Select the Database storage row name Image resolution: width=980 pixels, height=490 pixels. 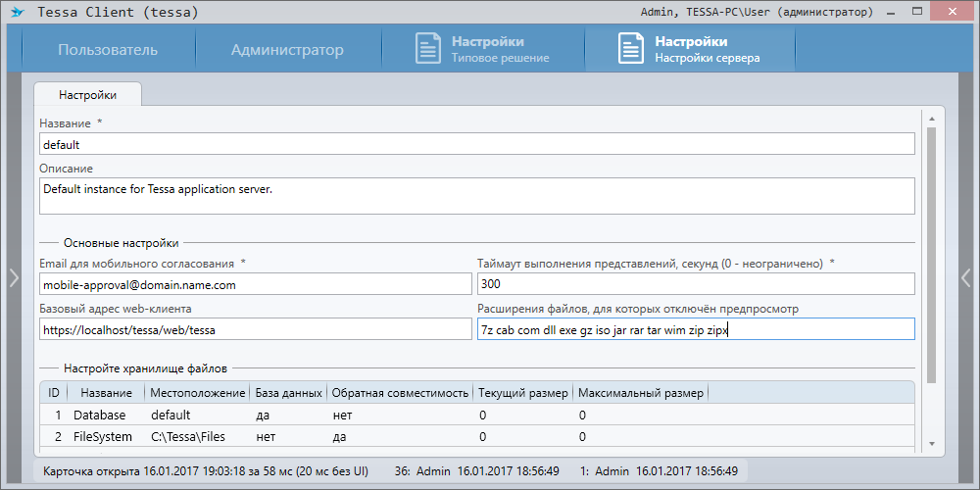[x=100, y=415]
